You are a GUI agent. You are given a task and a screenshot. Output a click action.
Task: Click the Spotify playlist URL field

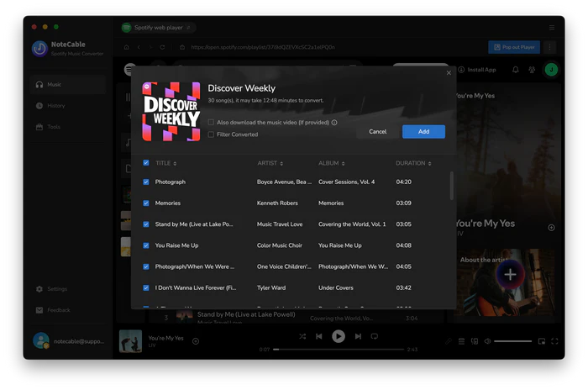tap(262, 47)
